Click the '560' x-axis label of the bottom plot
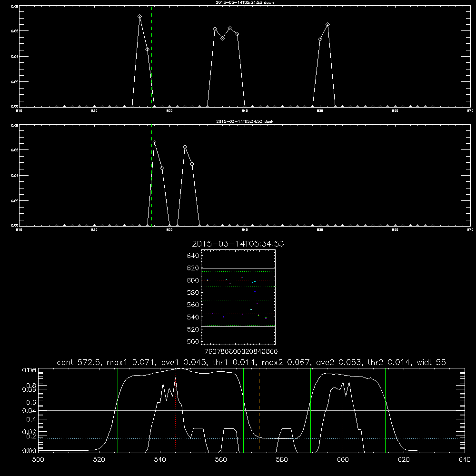The image size is (476, 476). (221, 460)
